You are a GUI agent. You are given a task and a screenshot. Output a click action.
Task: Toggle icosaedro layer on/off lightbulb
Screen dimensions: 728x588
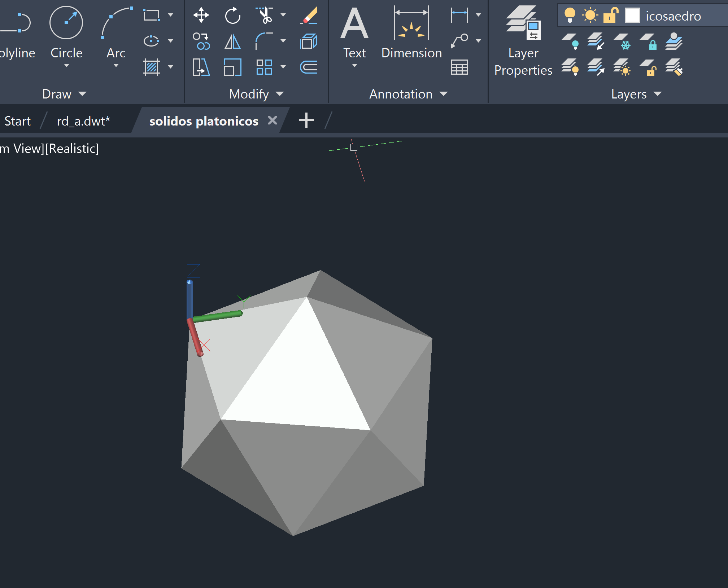570,16
